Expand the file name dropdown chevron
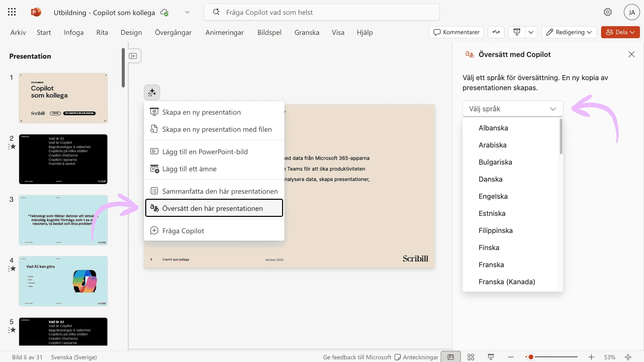 tap(187, 12)
